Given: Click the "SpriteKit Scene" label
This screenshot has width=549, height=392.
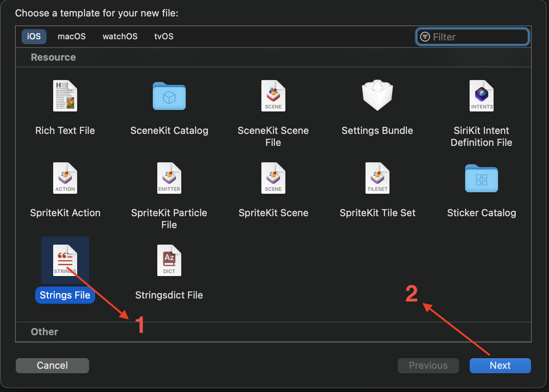Looking at the screenshot, I should [x=273, y=213].
